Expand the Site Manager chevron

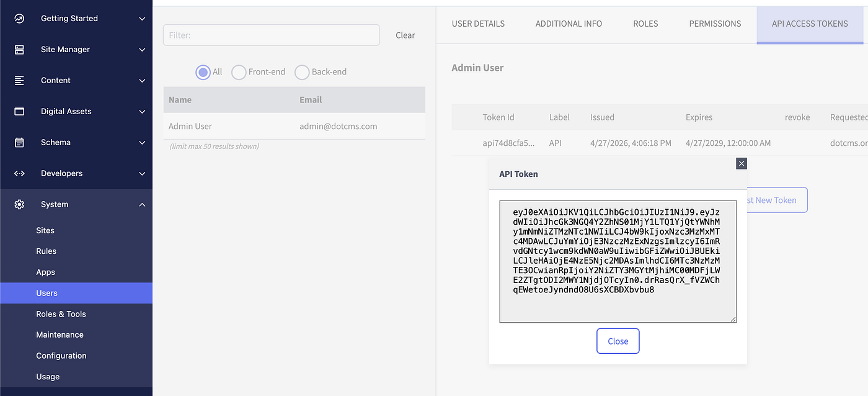(142, 50)
